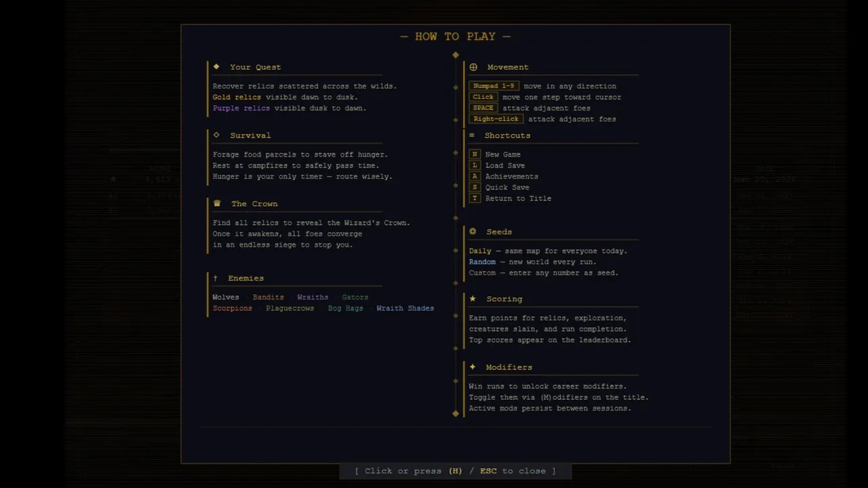Image resolution: width=868 pixels, height=488 pixels.
Task: Click the Right-click key badge
Action: click(496, 119)
